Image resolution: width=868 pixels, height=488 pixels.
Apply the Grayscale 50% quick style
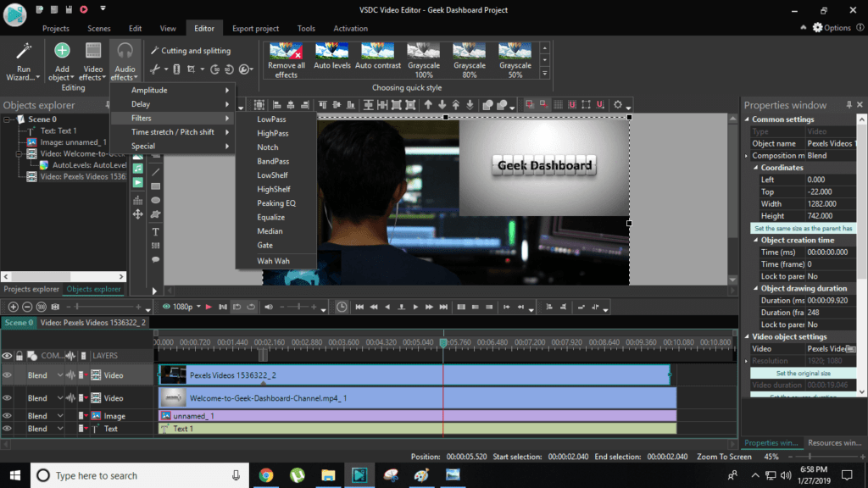(x=515, y=61)
